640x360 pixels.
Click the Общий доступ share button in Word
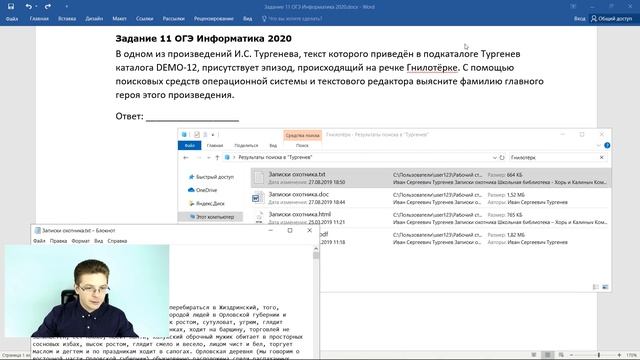click(611, 19)
